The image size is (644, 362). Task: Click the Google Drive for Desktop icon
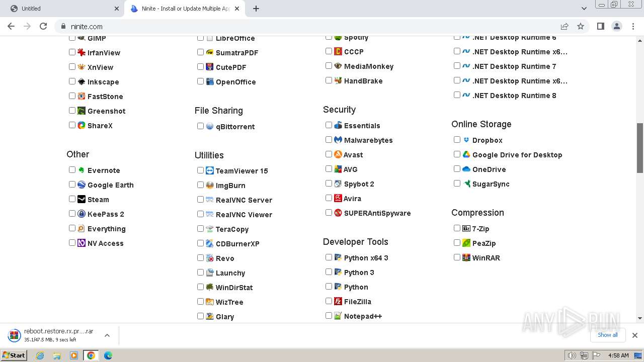466,154
